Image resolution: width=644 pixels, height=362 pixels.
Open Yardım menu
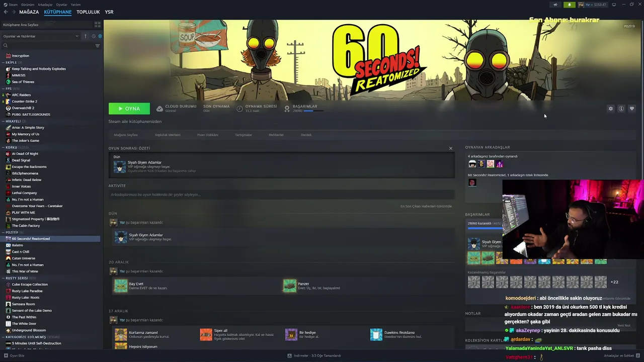click(x=75, y=5)
